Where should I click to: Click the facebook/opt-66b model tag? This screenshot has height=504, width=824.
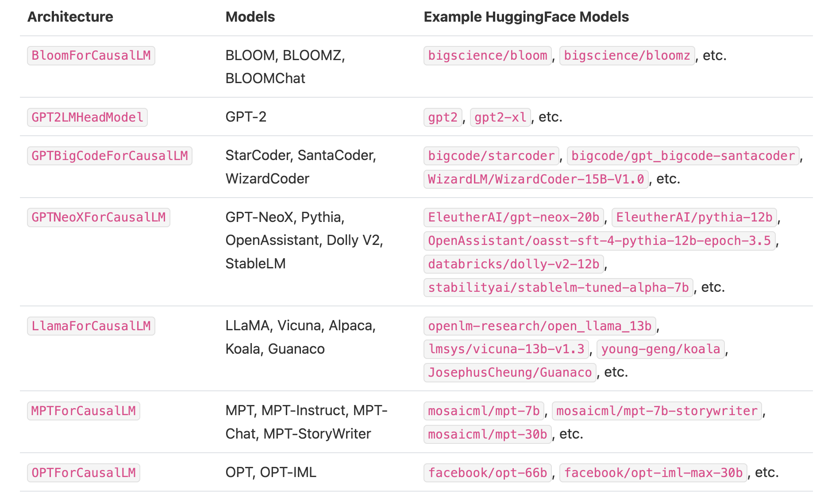pyautogui.click(x=488, y=473)
